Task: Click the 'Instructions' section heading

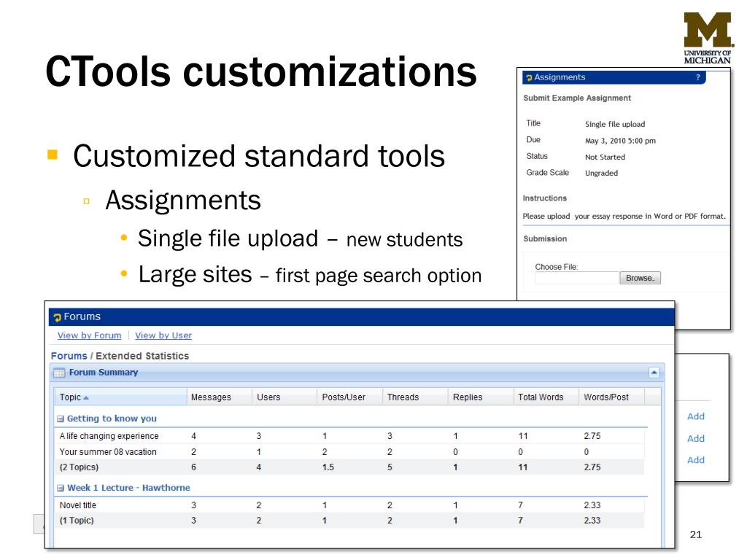Action: pyautogui.click(x=544, y=198)
